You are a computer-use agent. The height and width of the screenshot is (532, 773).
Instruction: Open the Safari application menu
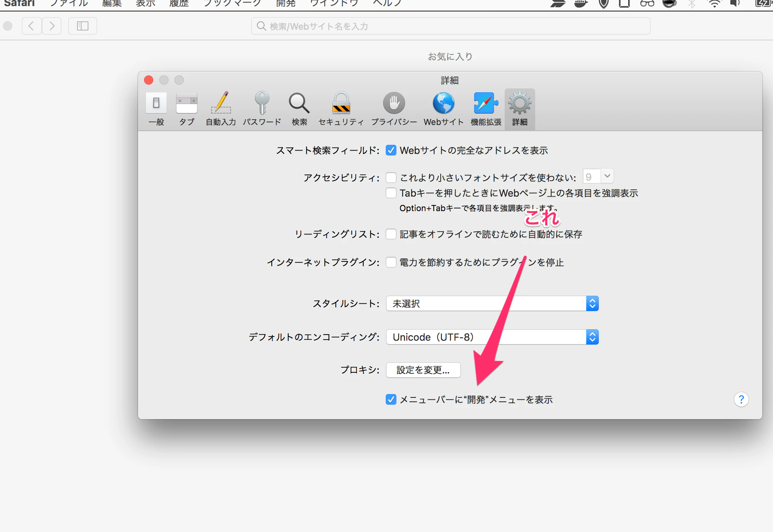pyautogui.click(x=19, y=3)
